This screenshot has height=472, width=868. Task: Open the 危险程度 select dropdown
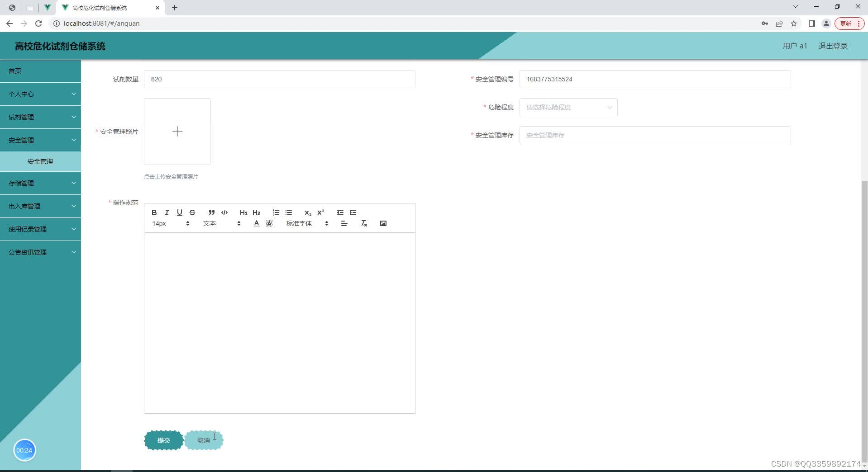point(568,107)
